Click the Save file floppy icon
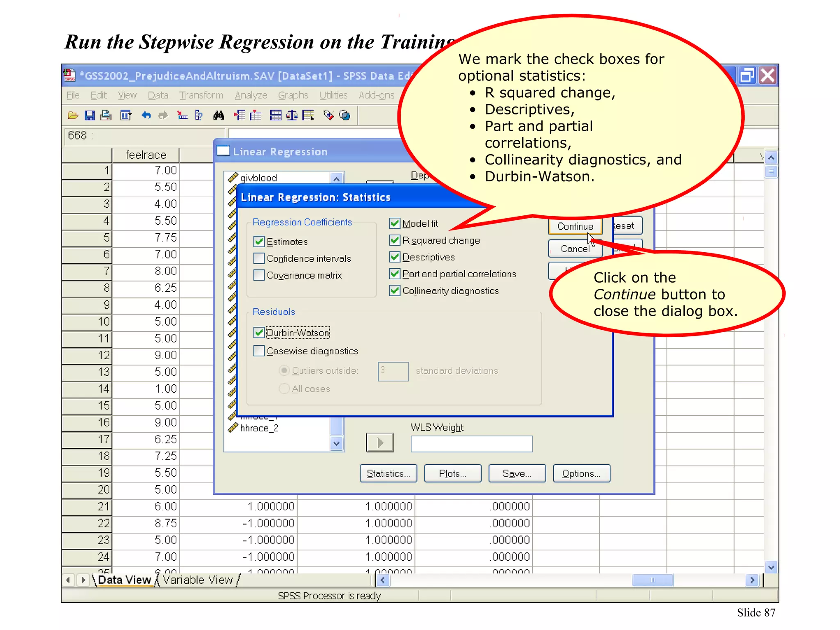The image size is (840, 630). [89, 116]
